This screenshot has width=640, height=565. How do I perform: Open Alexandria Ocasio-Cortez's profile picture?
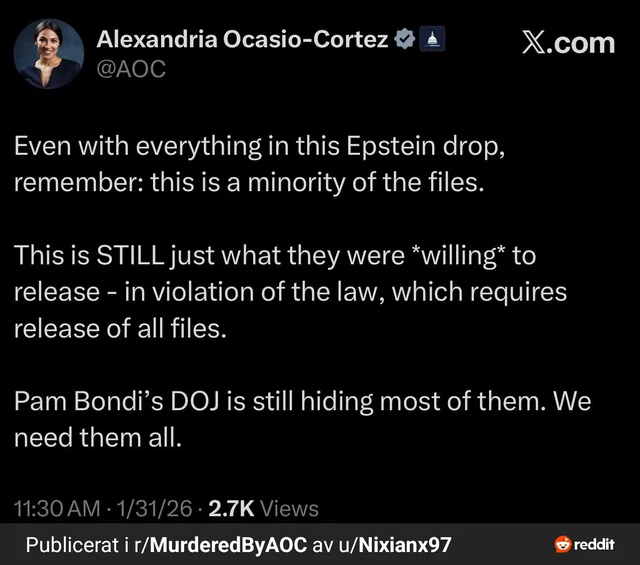pyautogui.click(x=48, y=55)
